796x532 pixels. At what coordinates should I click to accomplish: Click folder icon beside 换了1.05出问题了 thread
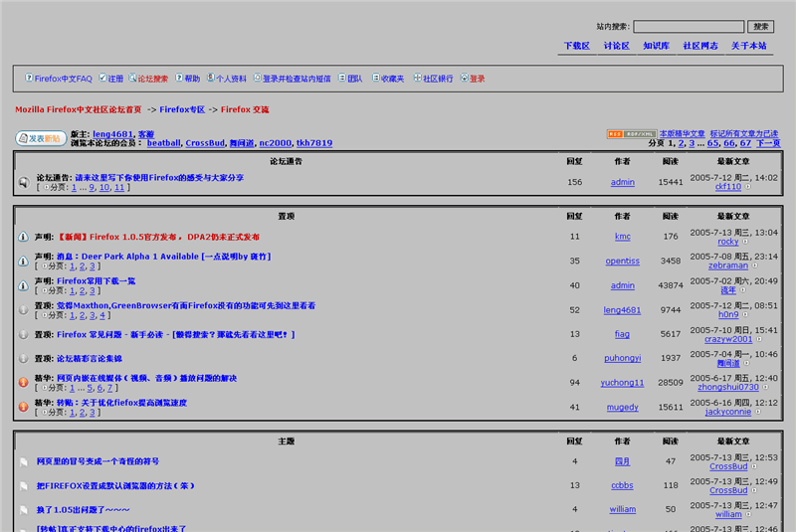24,510
